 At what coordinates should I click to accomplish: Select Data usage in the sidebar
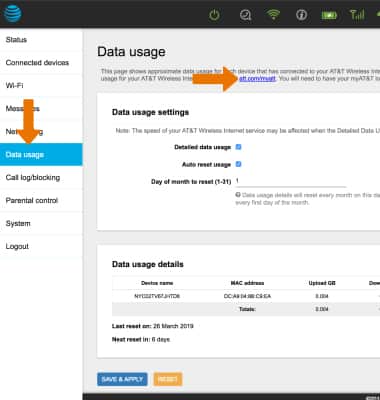coord(41,155)
